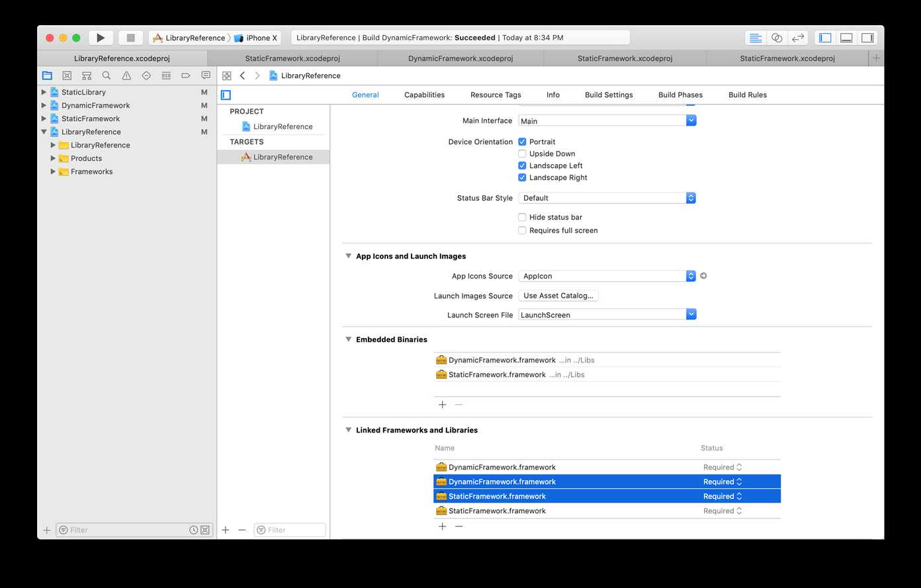Stop the running task with Stop button
The image size is (921, 588).
pyautogui.click(x=131, y=38)
